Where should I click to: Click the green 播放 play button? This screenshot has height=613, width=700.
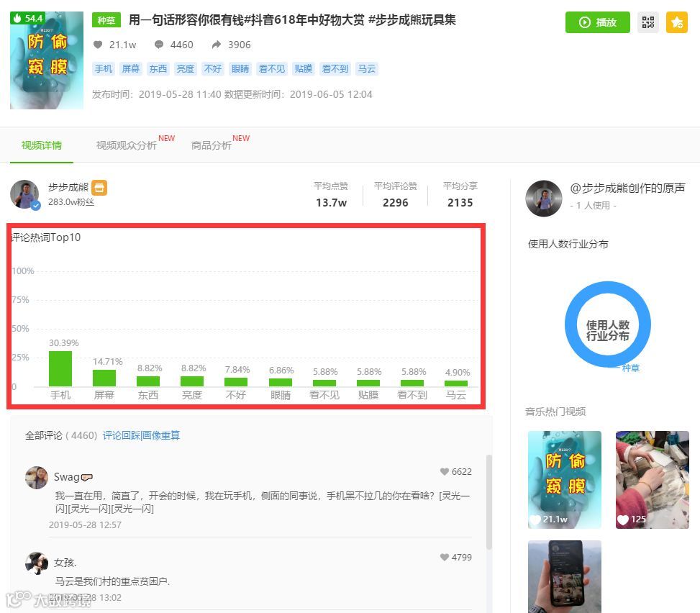[x=597, y=22]
